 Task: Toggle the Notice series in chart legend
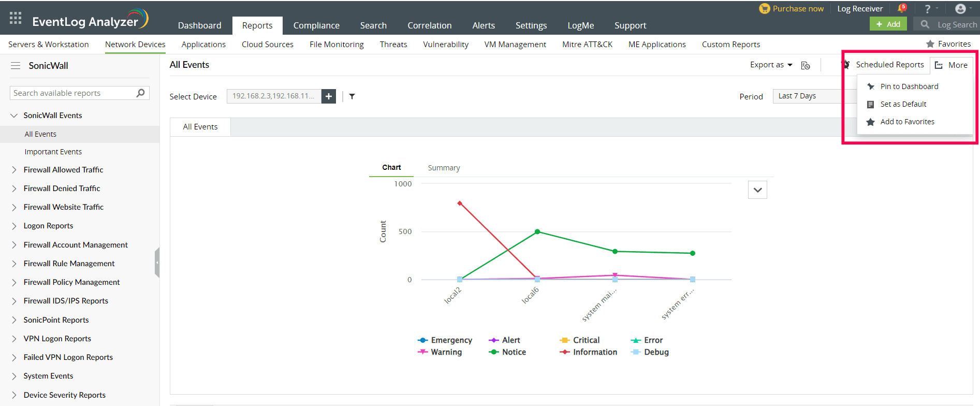(x=508, y=352)
